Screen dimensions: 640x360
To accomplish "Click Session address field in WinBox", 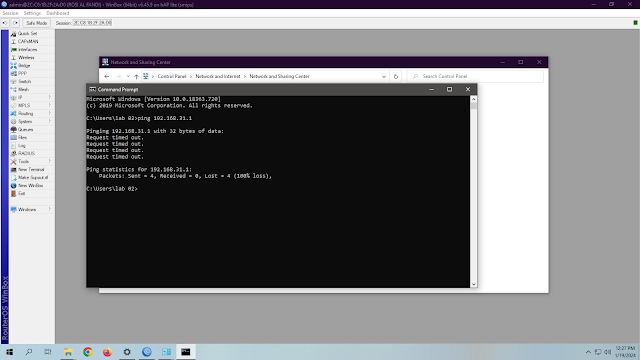I will [92, 23].
